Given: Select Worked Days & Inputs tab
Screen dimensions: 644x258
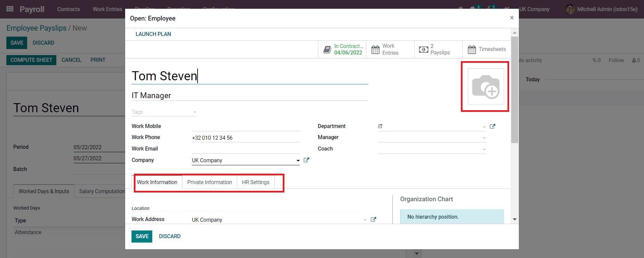Looking at the screenshot, I should click(44, 191).
